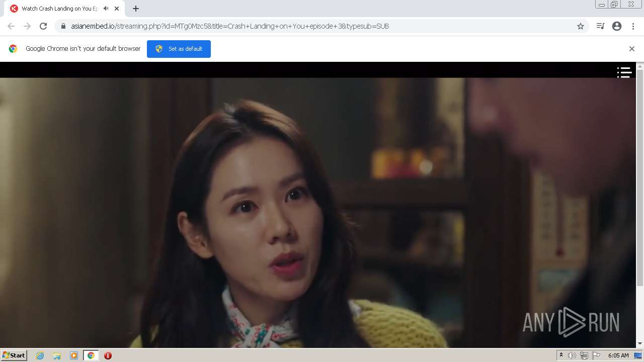Image resolution: width=644 pixels, height=362 pixels.
Task: Click the vertical scrollbar thumb
Action: [x=640, y=177]
